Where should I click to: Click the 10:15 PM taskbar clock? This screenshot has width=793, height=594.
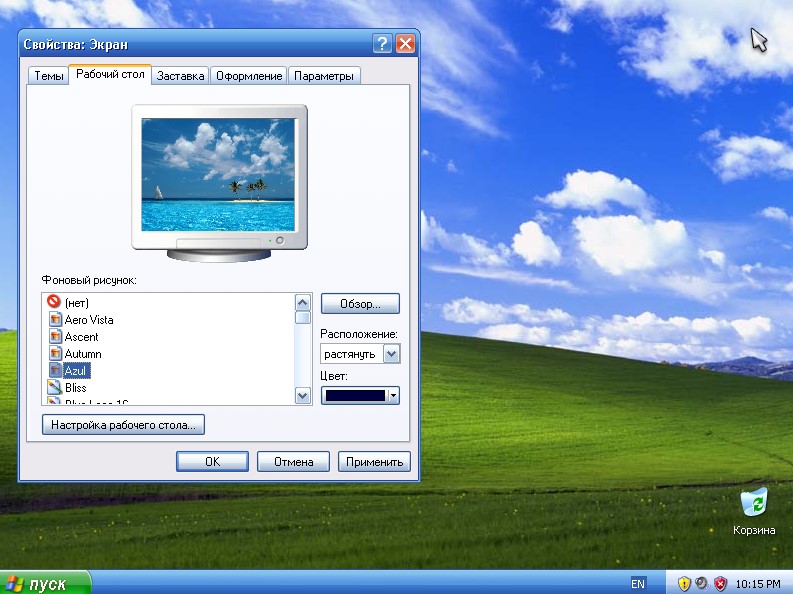[758, 584]
